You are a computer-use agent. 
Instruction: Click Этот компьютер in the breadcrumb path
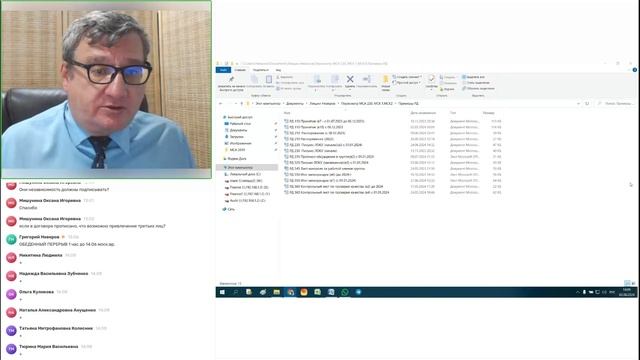point(268,104)
